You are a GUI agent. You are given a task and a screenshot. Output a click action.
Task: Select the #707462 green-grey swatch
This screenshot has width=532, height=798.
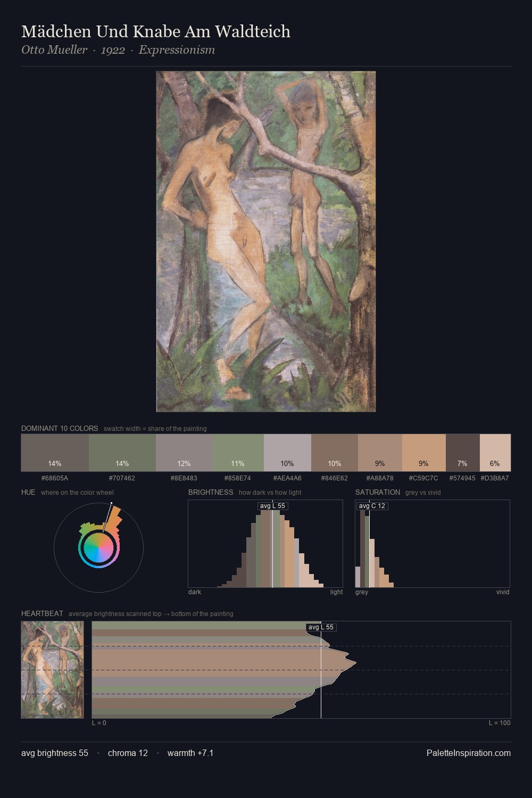point(122,453)
